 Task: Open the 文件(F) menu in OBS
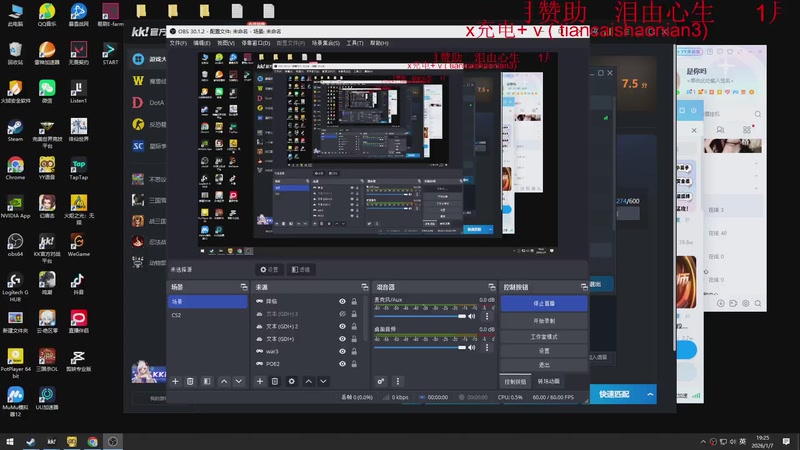coord(178,43)
